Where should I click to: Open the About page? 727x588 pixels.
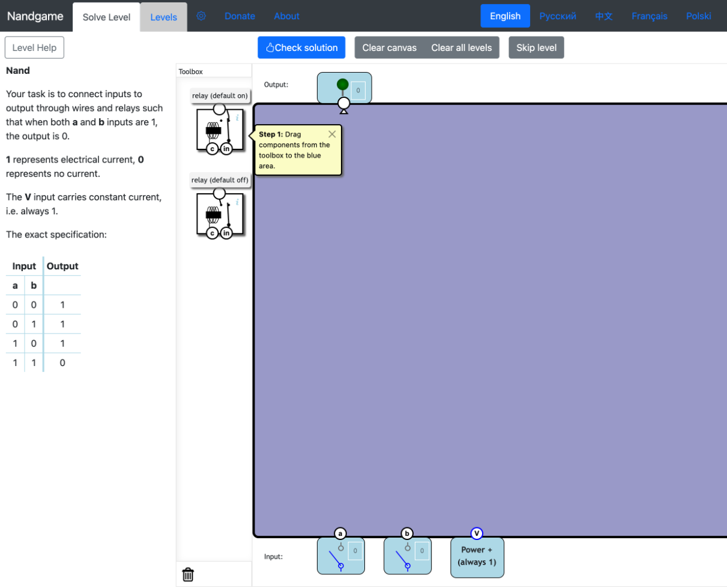(x=286, y=16)
